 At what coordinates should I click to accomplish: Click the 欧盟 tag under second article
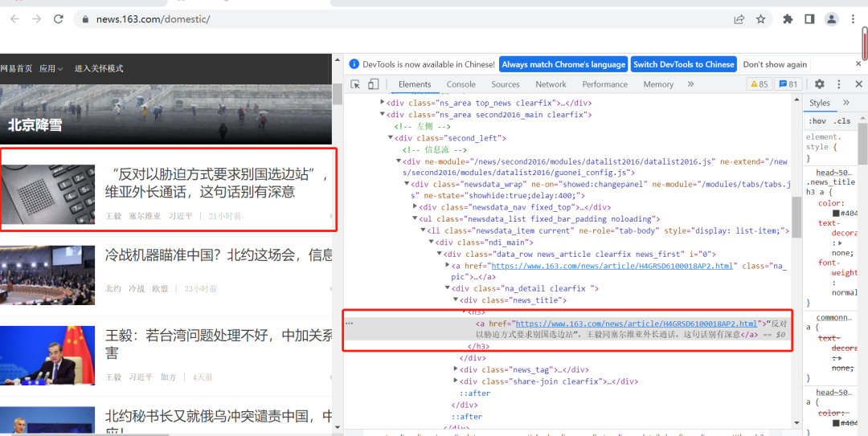[x=161, y=289]
